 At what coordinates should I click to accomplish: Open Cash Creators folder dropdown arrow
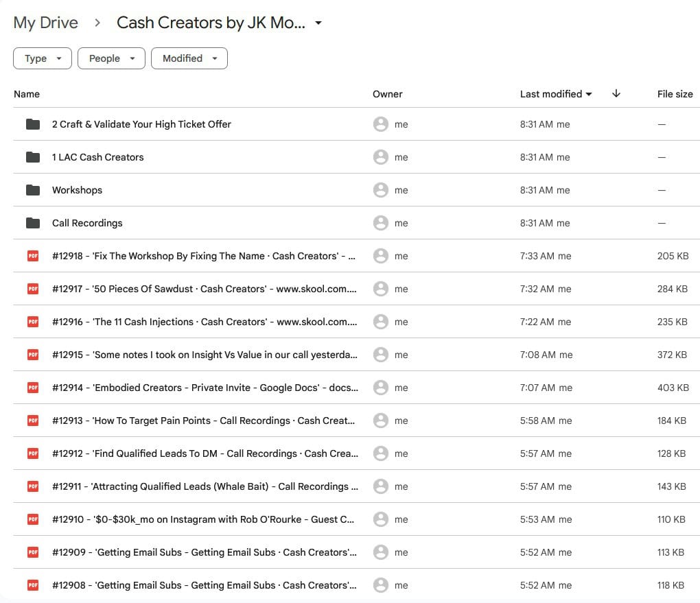click(318, 23)
